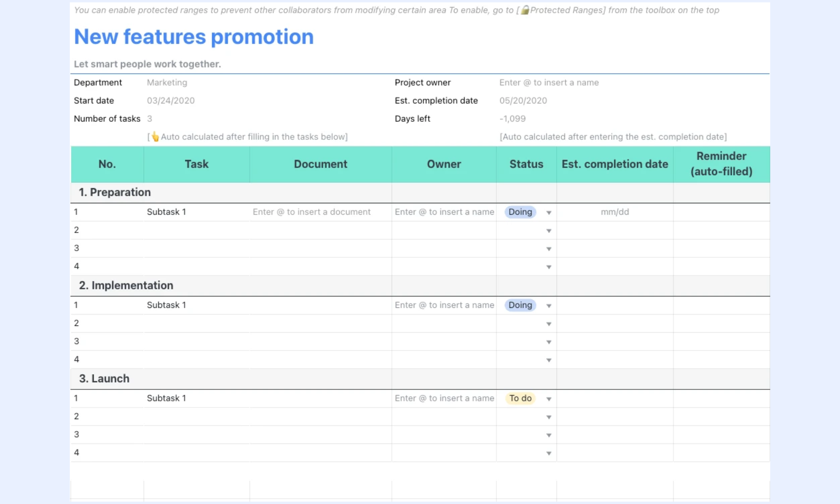Screen dimensions: 840x504
Task: Open status dropdown for Launch row 3
Action: tap(549, 435)
